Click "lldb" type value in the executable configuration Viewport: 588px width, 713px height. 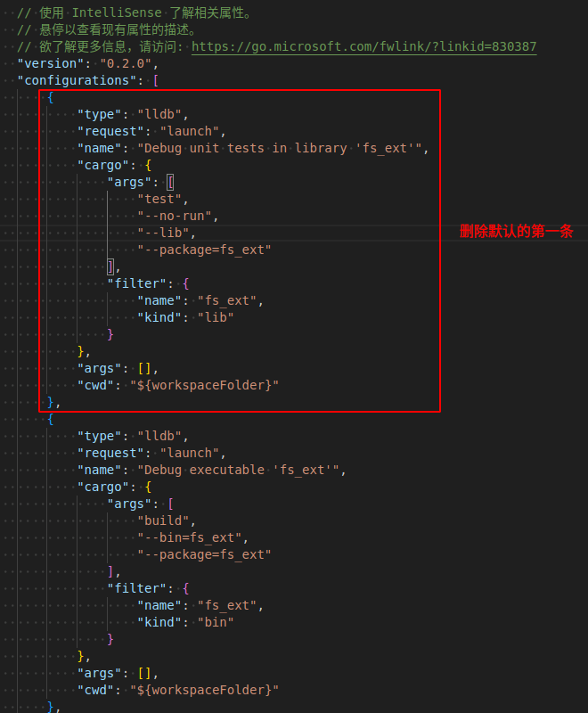(160, 436)
